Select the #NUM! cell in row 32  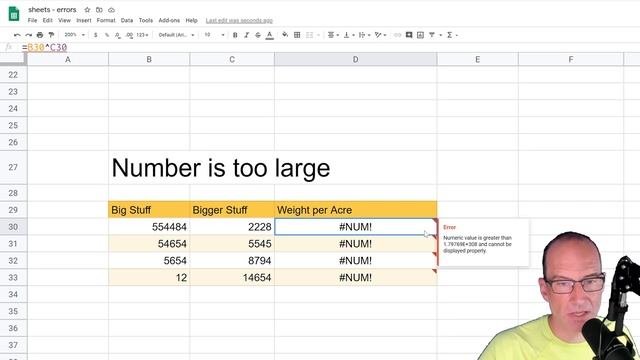tap(356, 260)
